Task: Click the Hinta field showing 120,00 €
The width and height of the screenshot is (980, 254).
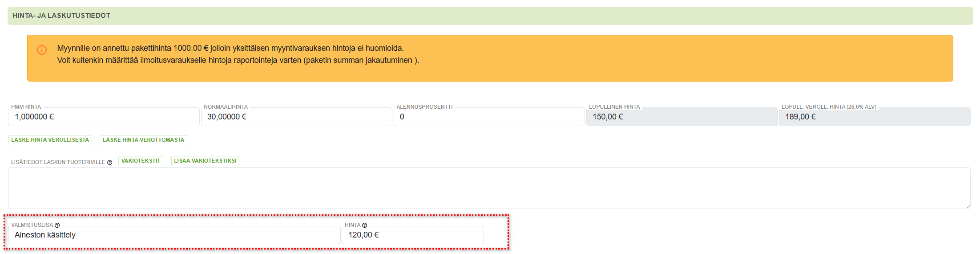Action: (412, 235)
